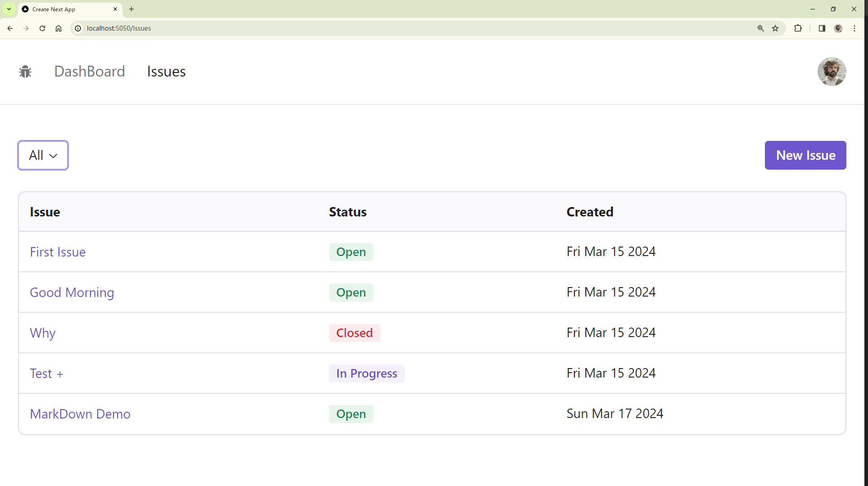Open browser home page

coord(59,28)
